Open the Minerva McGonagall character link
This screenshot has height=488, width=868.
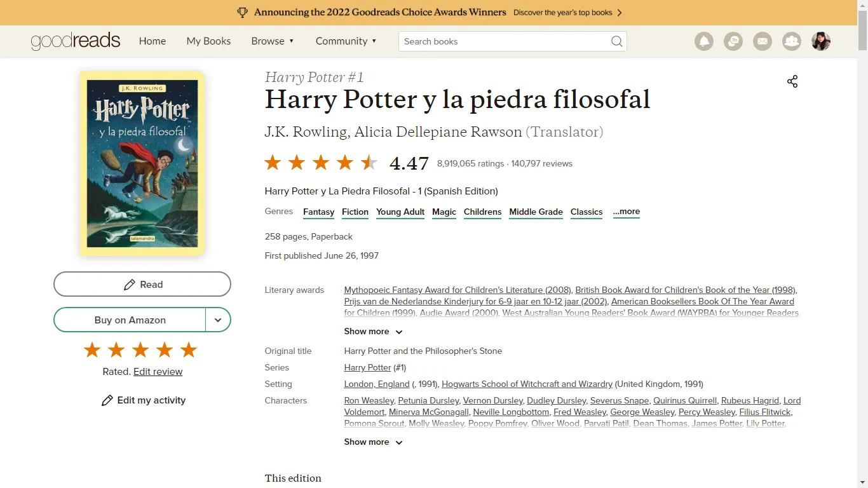pyautogui.click(x=429, y=412)
